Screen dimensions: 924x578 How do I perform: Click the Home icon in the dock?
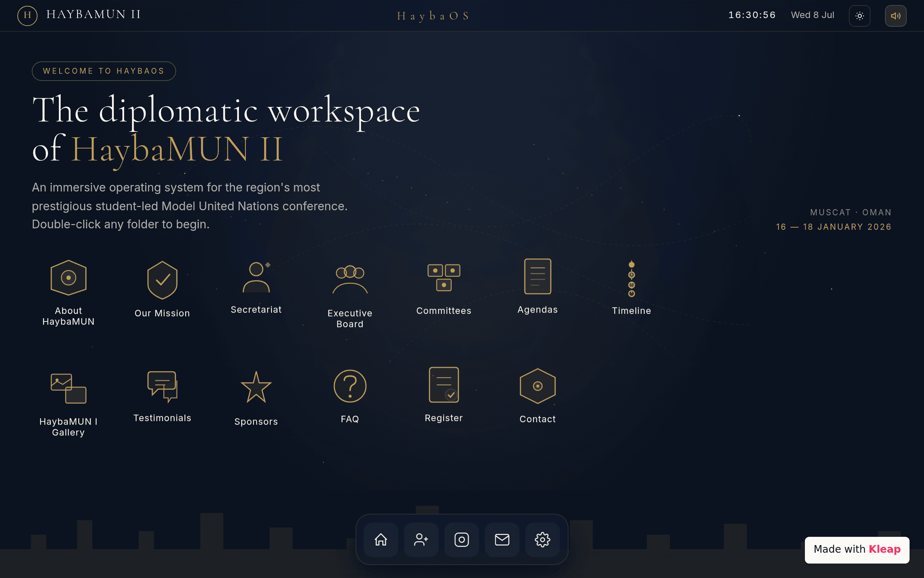tap(381, 540)
